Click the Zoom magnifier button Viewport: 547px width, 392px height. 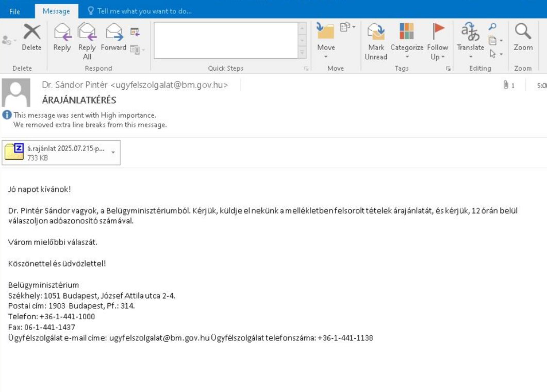523,37
